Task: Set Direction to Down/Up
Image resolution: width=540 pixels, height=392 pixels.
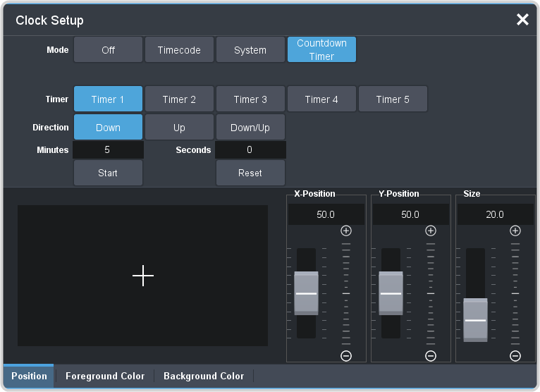Action: (x=250, y=127)
